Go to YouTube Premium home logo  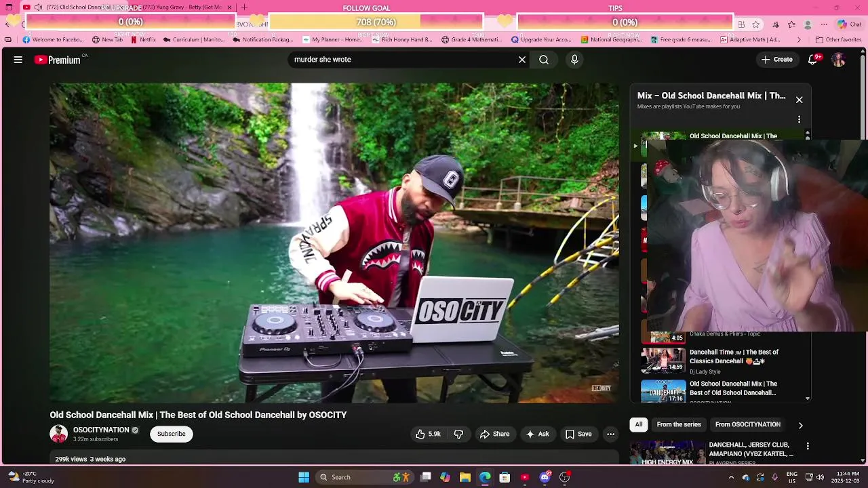coord(58,60)
